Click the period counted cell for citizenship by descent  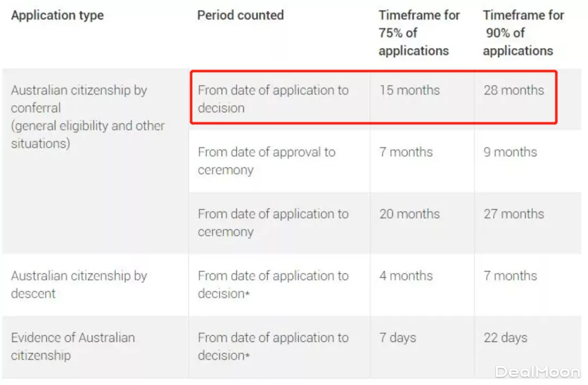[273, 284]
